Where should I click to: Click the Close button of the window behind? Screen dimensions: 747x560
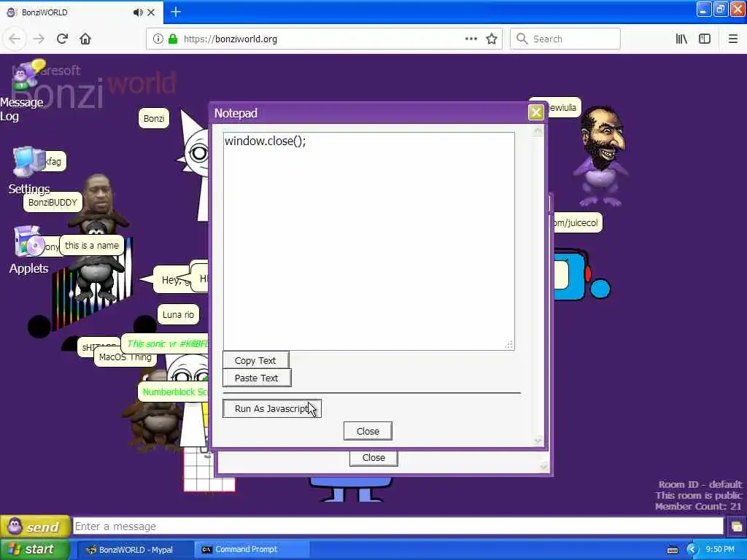[373, 458]
